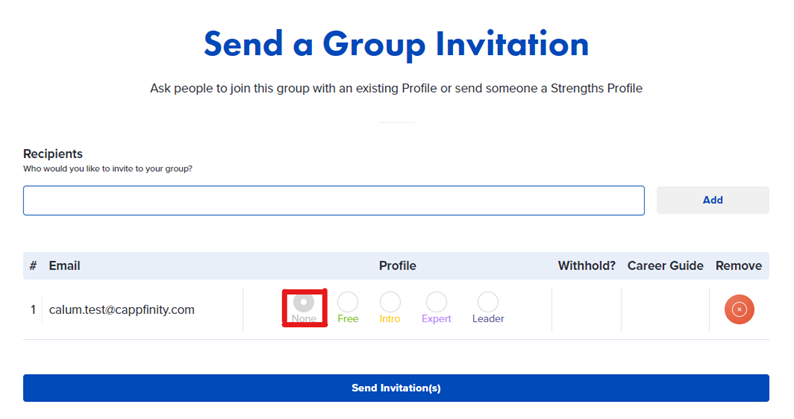Pick the Leader profile radio button
This screenshot has height=419, width=794.
[488, 302]
